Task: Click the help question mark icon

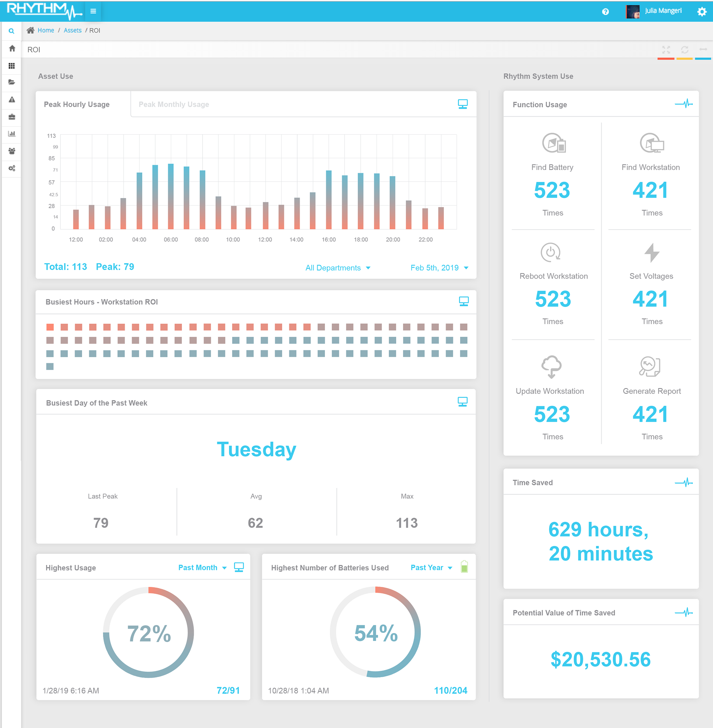Action: (x=605, y=12)
